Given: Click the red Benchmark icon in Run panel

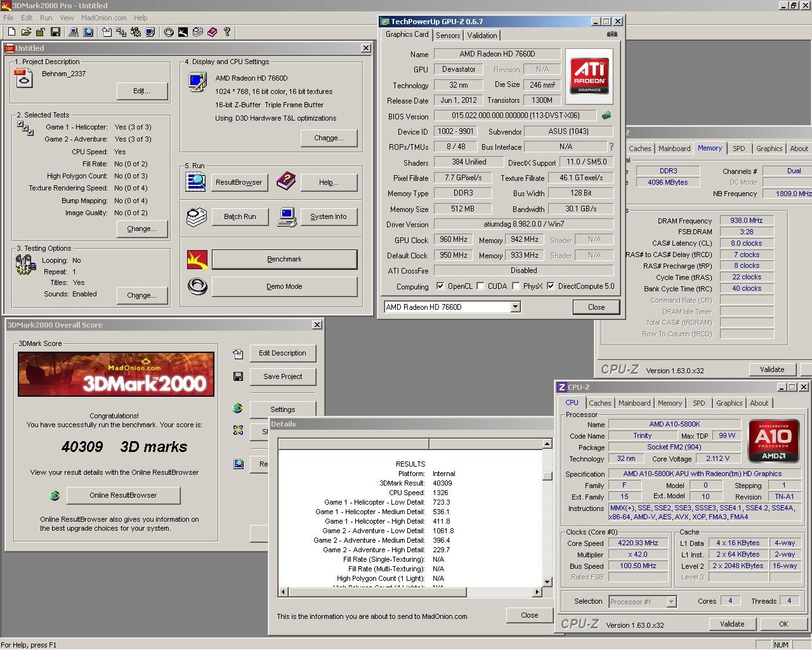Looking at the screenshot, I should point(197,259).
